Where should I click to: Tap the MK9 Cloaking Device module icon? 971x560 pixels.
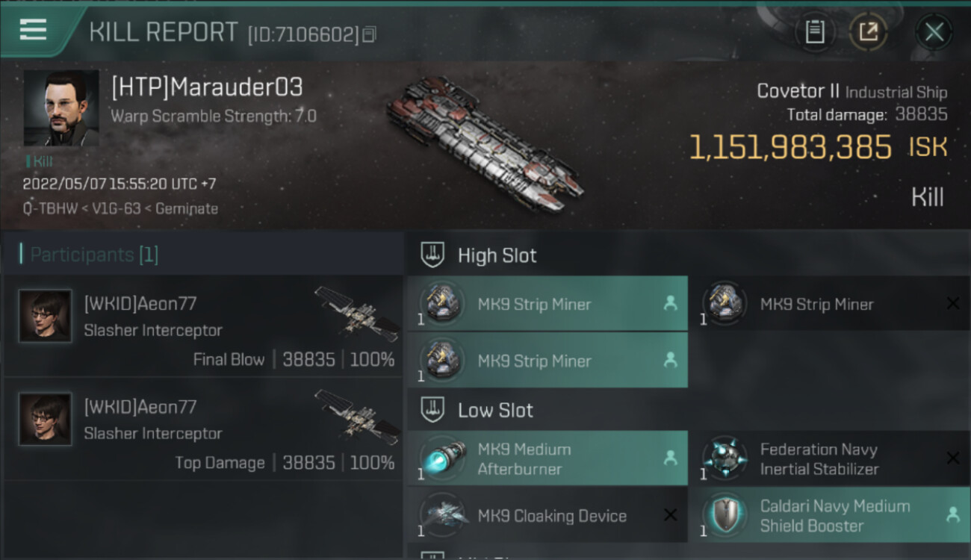point(443,515)
